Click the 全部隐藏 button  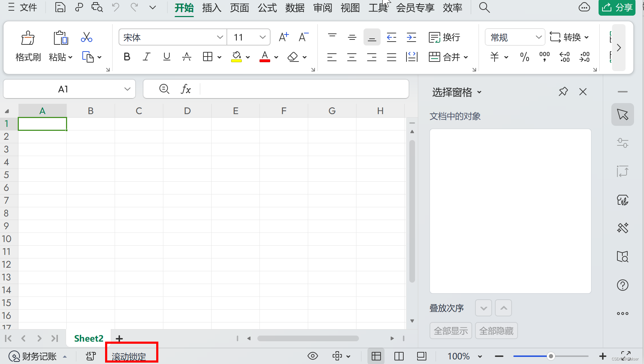[496, 331]
